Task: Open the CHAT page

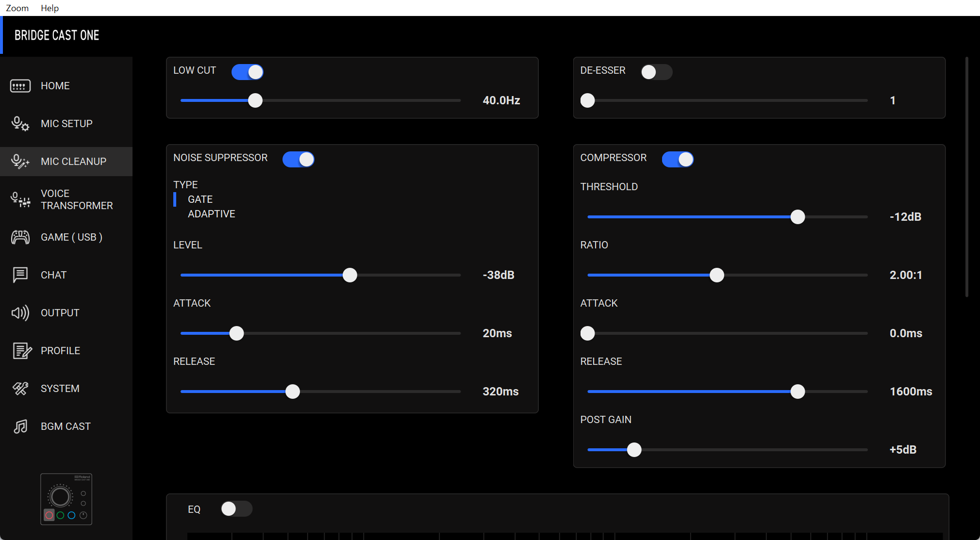Action: coord(66,275)
